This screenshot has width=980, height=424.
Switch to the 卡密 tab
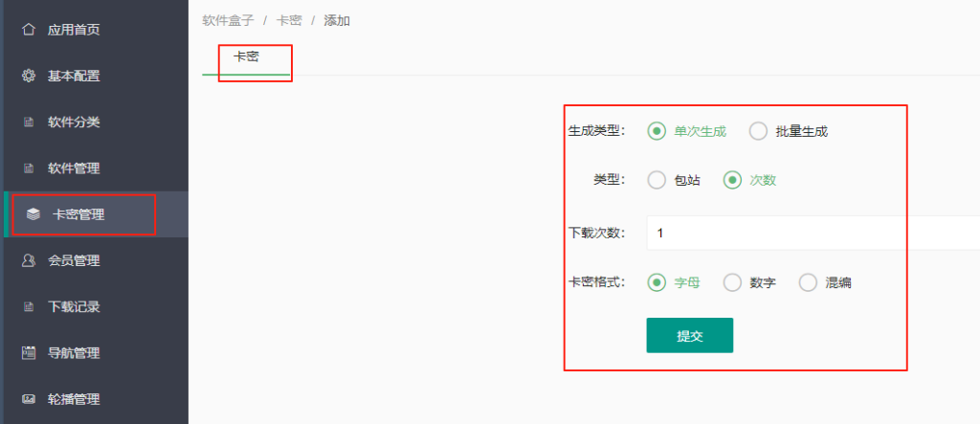coord(246,57)
